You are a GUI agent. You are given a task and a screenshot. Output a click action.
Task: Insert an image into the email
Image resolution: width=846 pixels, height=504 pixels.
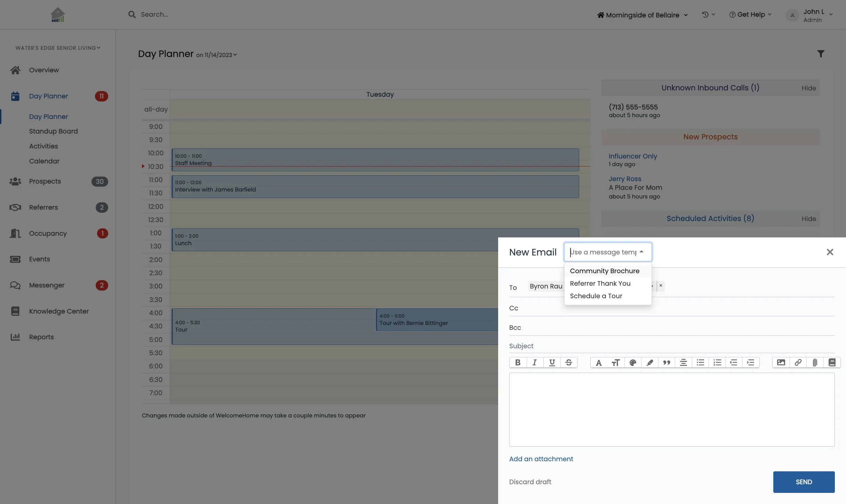point(781,363)
